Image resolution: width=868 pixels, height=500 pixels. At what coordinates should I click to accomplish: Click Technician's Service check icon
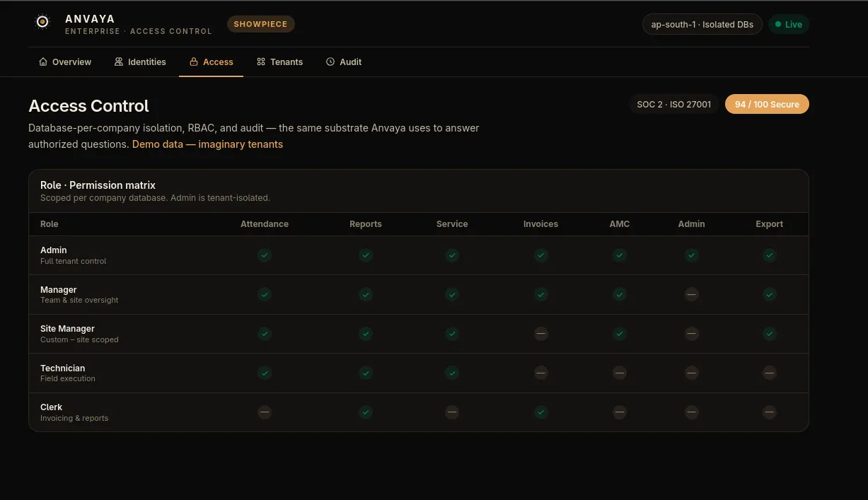[452, 373]
